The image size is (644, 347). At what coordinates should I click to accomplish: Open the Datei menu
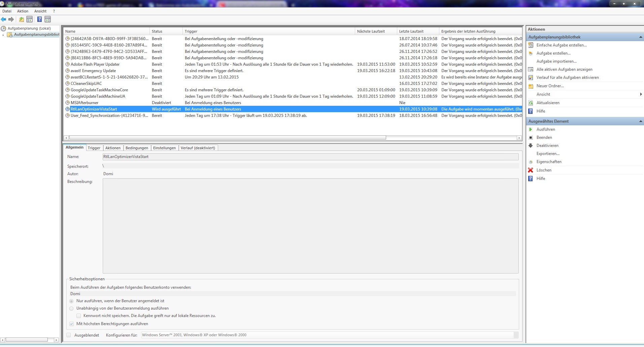pyautogui.click(x=7, y=11)
